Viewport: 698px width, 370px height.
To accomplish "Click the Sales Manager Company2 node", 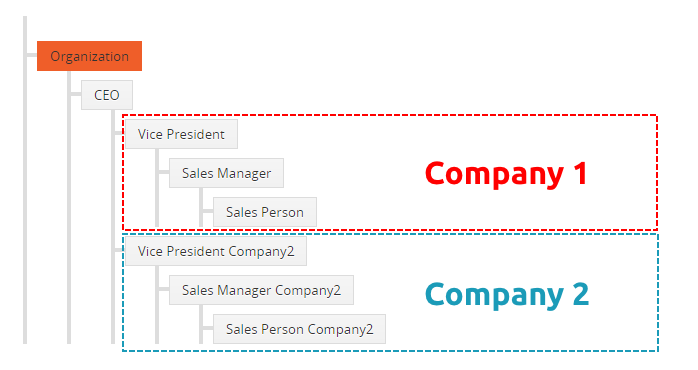I will coord(261,290).
